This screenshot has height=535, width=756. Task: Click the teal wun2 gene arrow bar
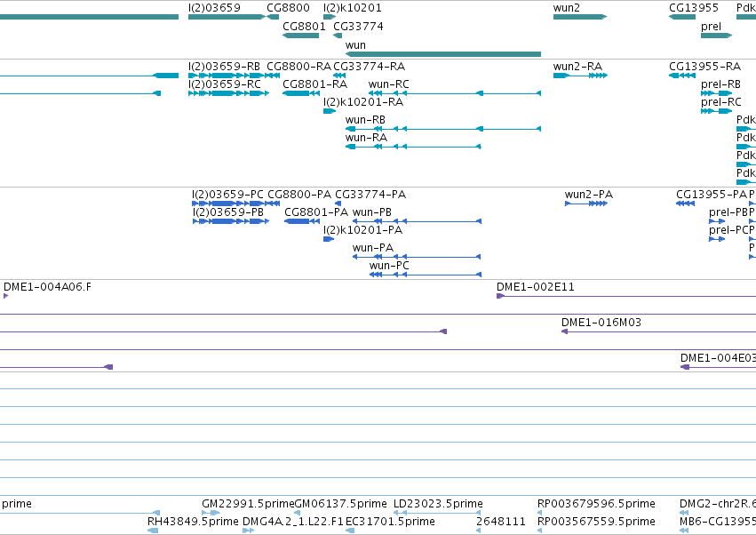point(580,17)
